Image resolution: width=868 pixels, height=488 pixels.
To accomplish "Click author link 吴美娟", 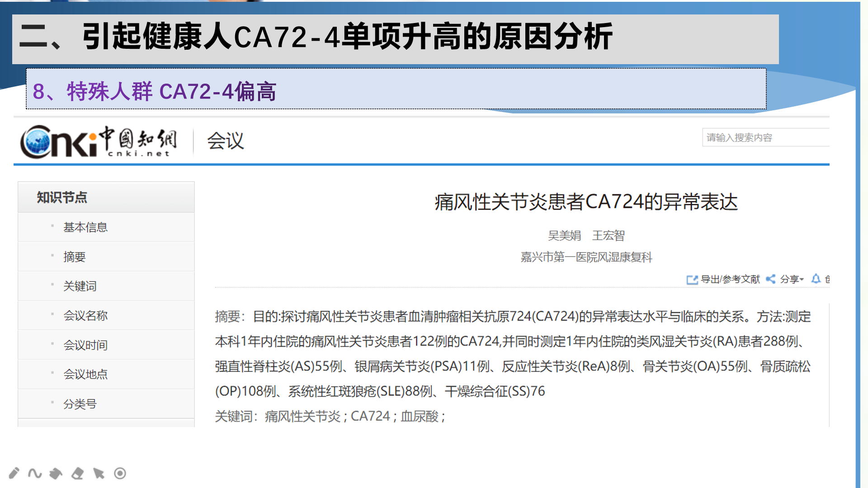I will click(x=563, y=235).
